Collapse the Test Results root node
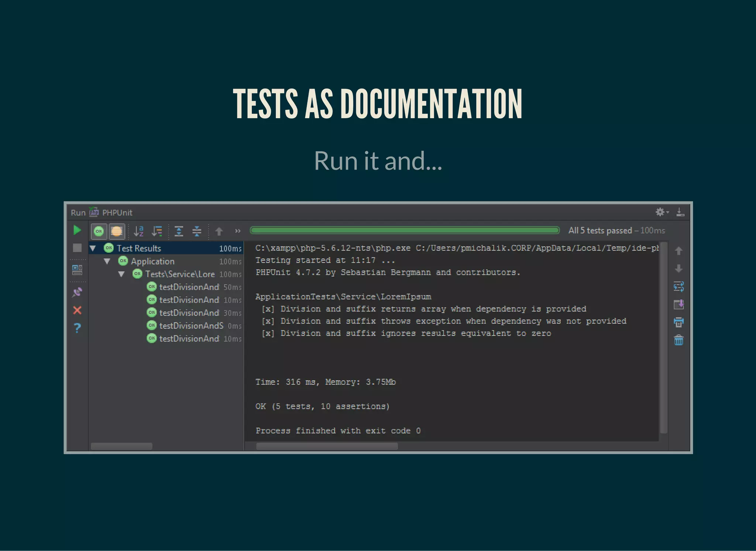 pyautogui.click(x=93, y=248)
